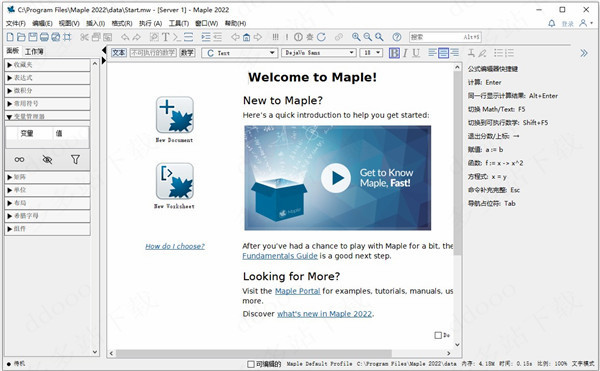600x371 pixels.
Task: Open the 文件(F) menu
Action: [x=16, y=24]
